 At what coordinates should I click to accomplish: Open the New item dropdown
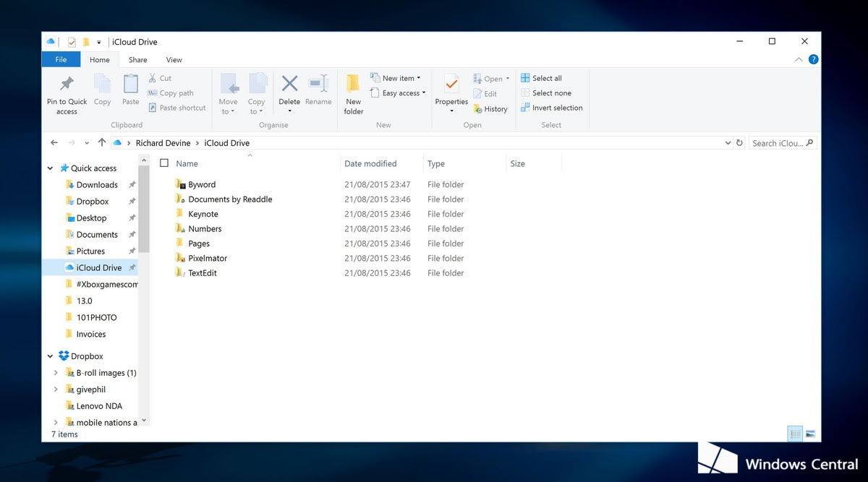pos(396,78)
